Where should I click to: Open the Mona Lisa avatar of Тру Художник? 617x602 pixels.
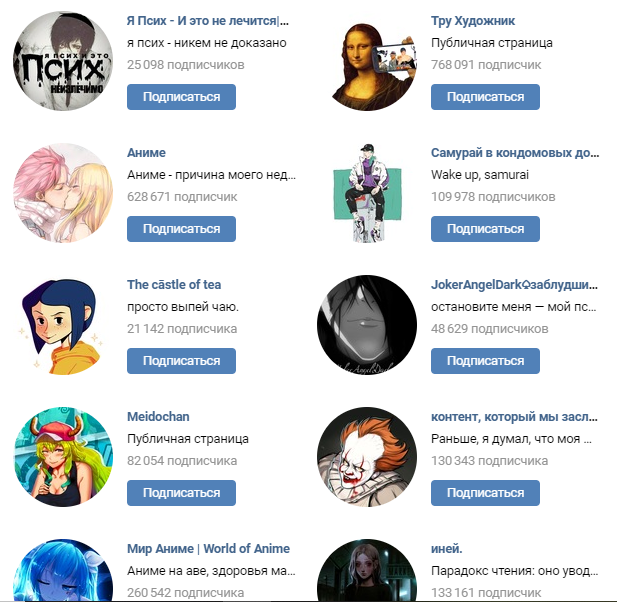[x=367, y=61]
